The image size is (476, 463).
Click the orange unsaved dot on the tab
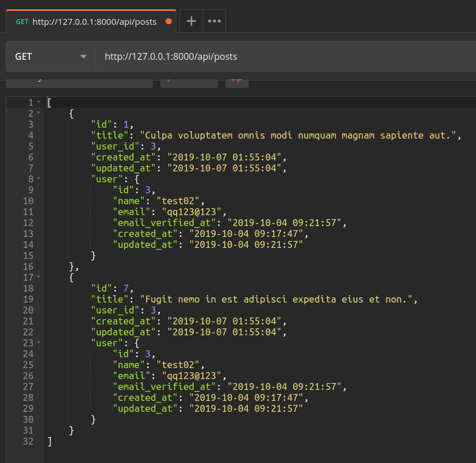tap(169, 21)
